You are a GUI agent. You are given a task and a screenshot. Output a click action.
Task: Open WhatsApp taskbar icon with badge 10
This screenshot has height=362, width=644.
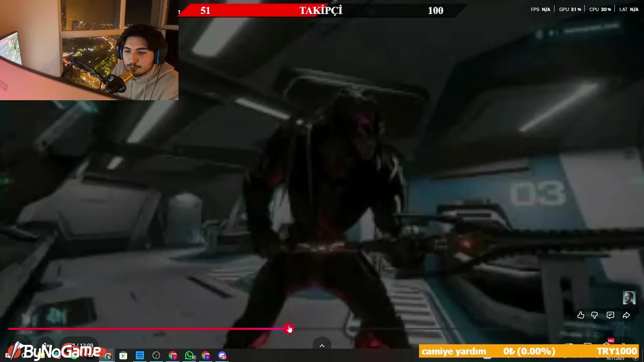[x=189, y=356]
